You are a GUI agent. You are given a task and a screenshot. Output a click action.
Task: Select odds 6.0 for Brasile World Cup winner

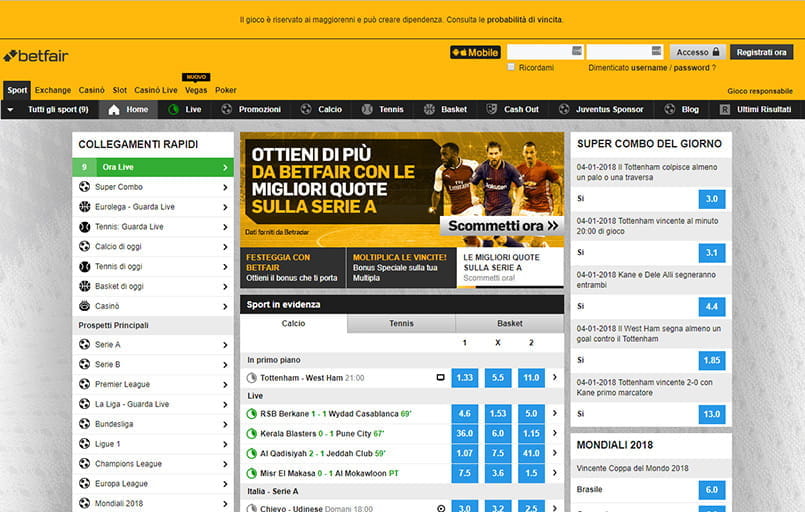pos(712,490)
